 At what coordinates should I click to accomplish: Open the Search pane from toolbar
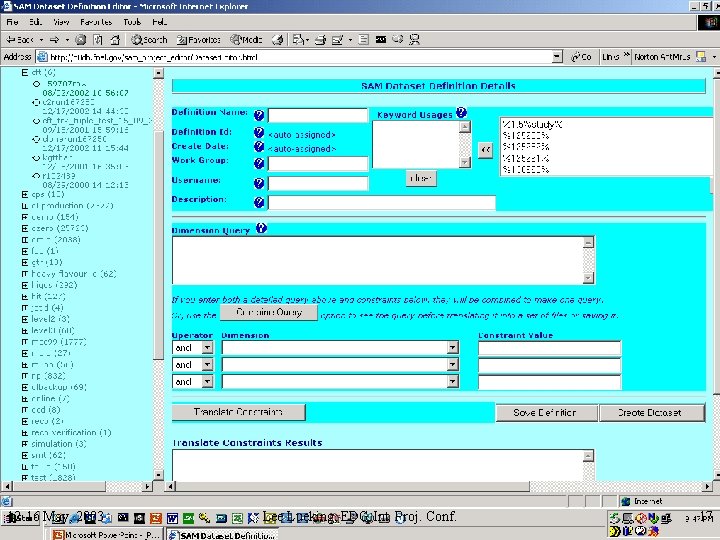(x=149, y=40)
